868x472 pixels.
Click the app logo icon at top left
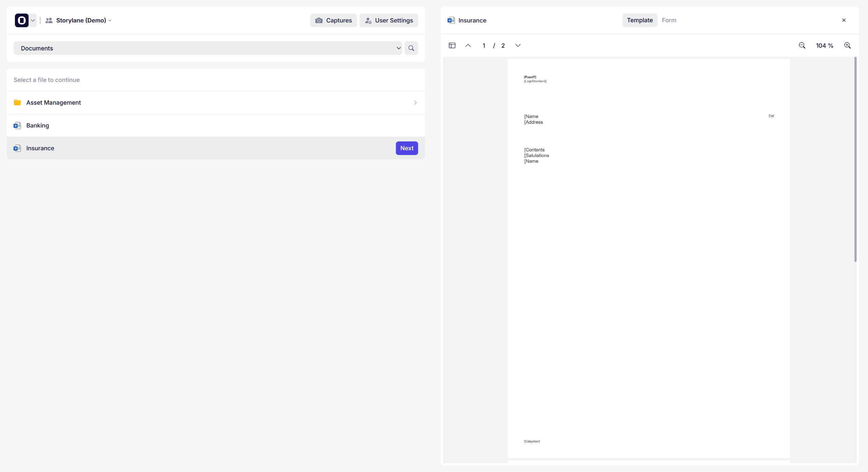click(x=22, y=20)
